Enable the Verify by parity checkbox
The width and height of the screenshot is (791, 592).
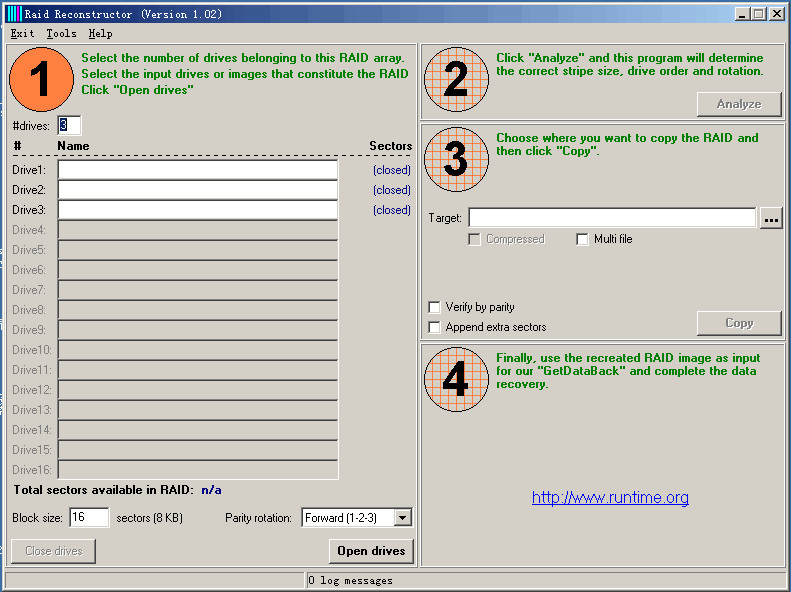(x=434, y=307)
